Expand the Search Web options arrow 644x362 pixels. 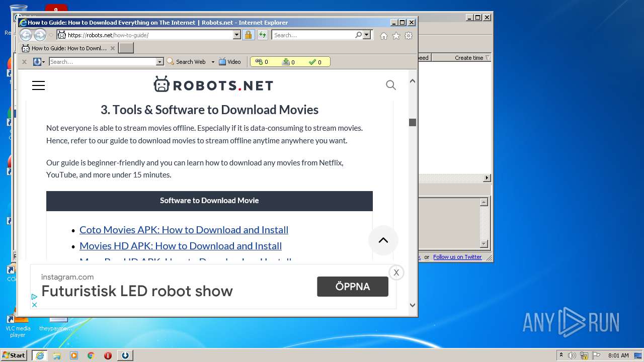[x=213, y=62]
